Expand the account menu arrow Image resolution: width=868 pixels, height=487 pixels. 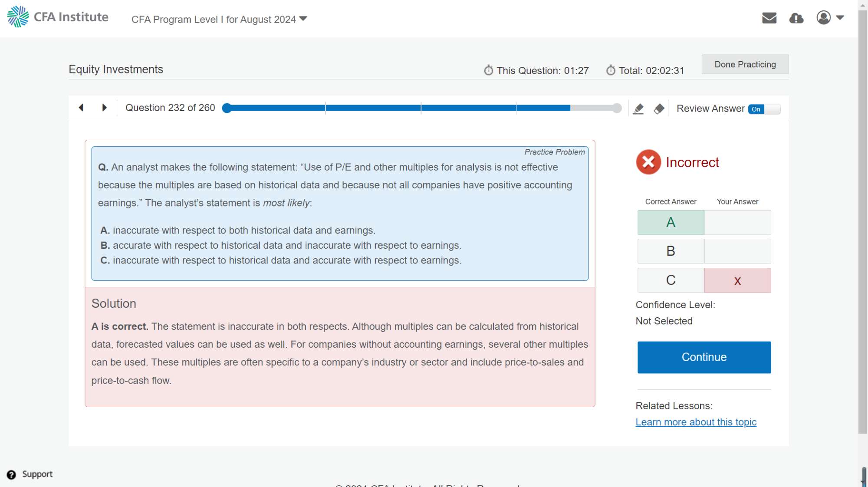tap(840, 18)
